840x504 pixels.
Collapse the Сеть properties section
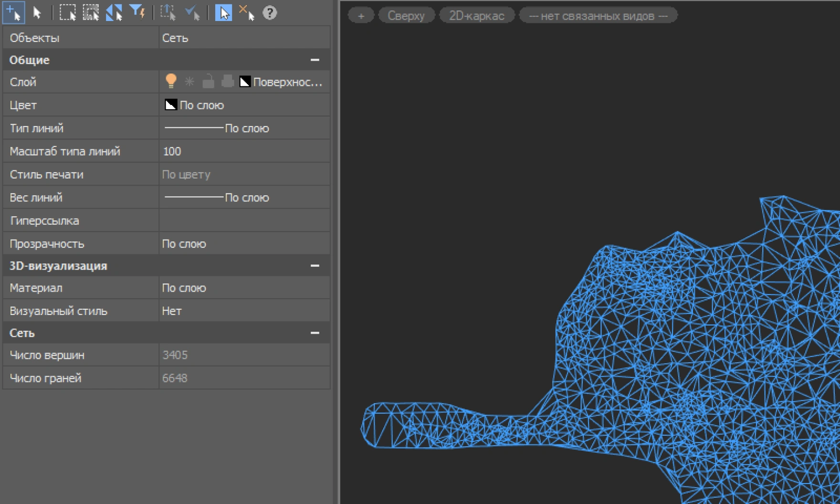coord(315,333)
